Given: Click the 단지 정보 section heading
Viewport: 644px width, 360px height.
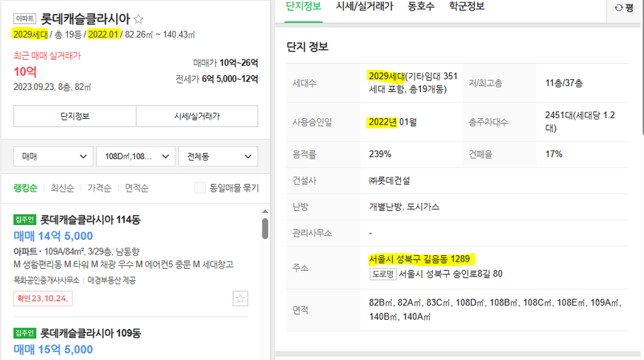Looking at the screenshot, I should [308, 47].
